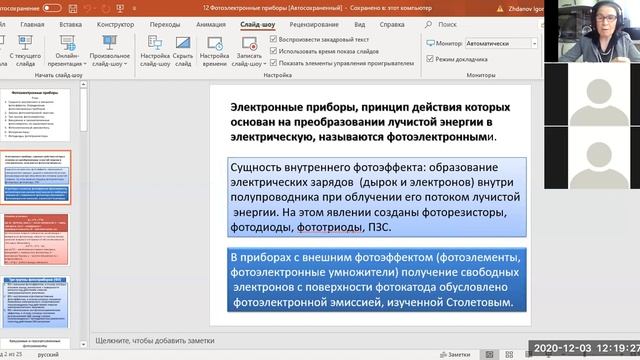Screen dimensions: 640x360
Task: Click the Произвольное слайд-шоу icon
Action: [x=109, y=43]
